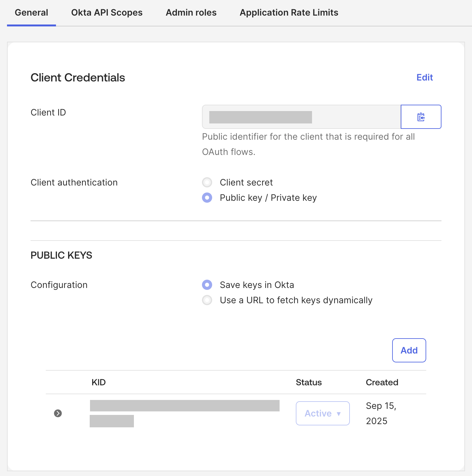This screenshot has width=472, height=476.
Task: Expand the public key row details
Action: pos(58,413)
